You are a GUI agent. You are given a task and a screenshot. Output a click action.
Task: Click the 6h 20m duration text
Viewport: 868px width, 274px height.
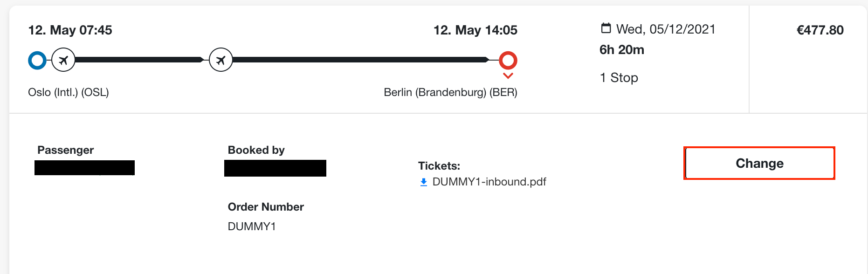pos(622,50)
